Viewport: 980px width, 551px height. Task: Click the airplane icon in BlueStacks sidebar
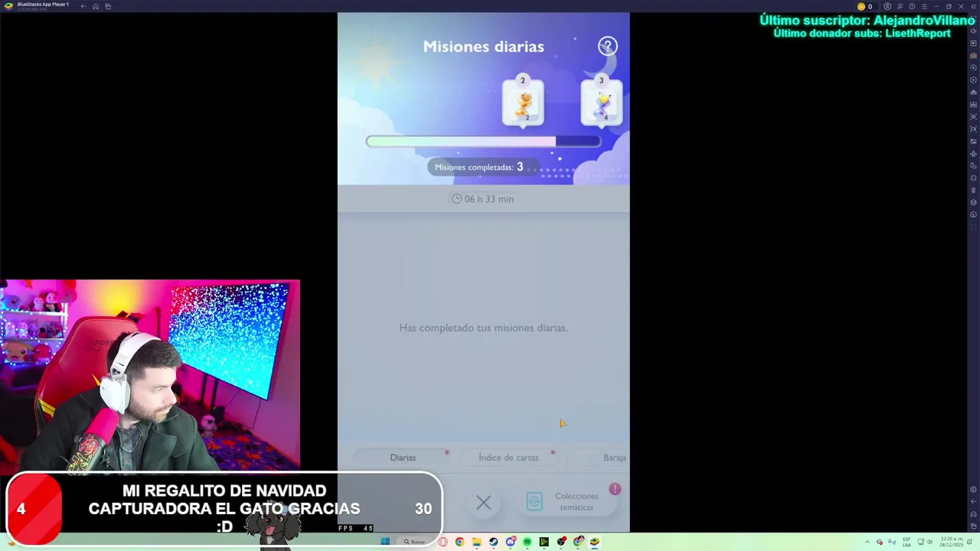[973, 153]
